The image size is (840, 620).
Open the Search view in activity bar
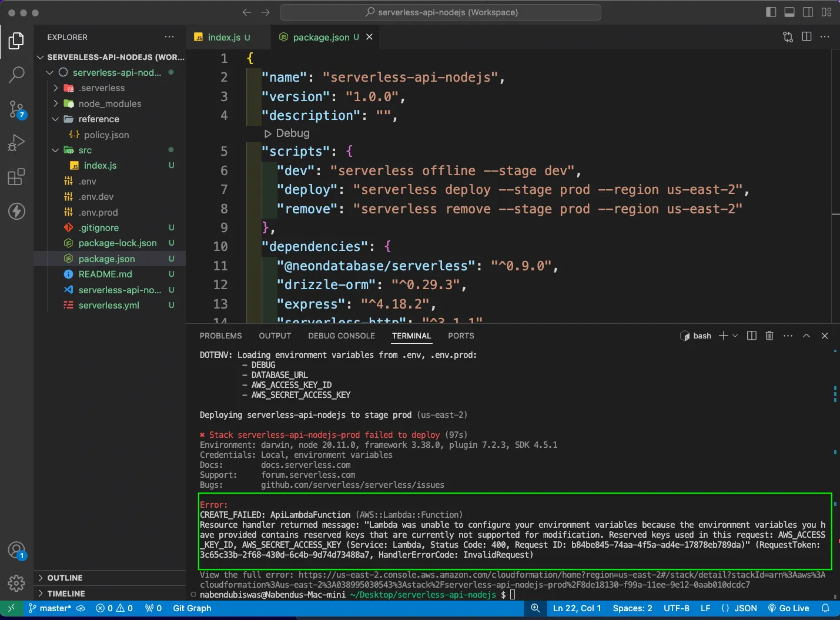tap(16, 75)
